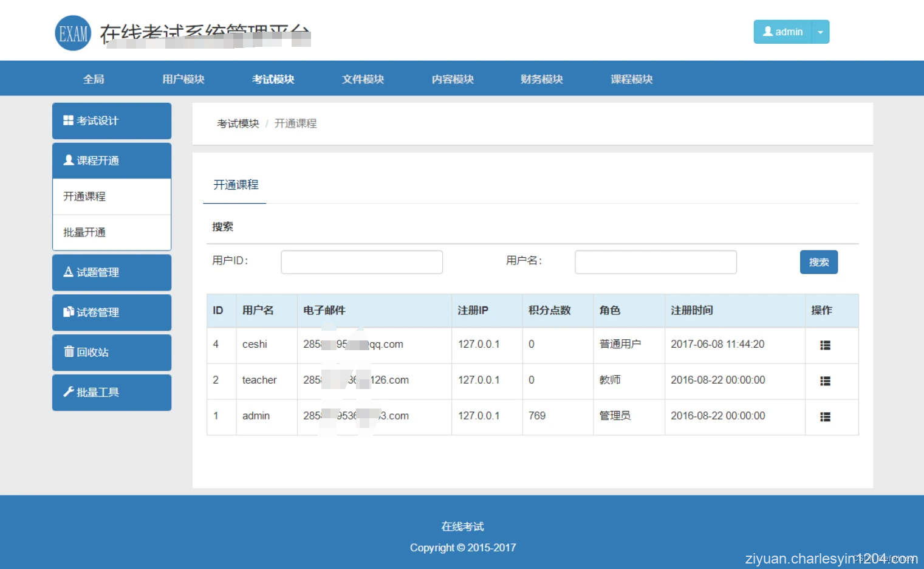Switch to the 用户模块 menu
The height and width of the screenshot is (569, 924).
click(x=183, y=78)
